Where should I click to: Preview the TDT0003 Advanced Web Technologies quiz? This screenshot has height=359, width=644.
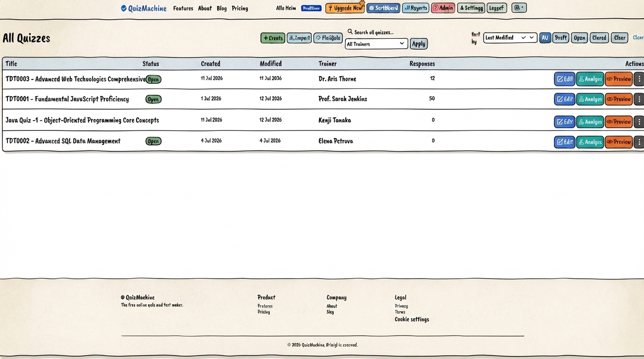[619, 79]
